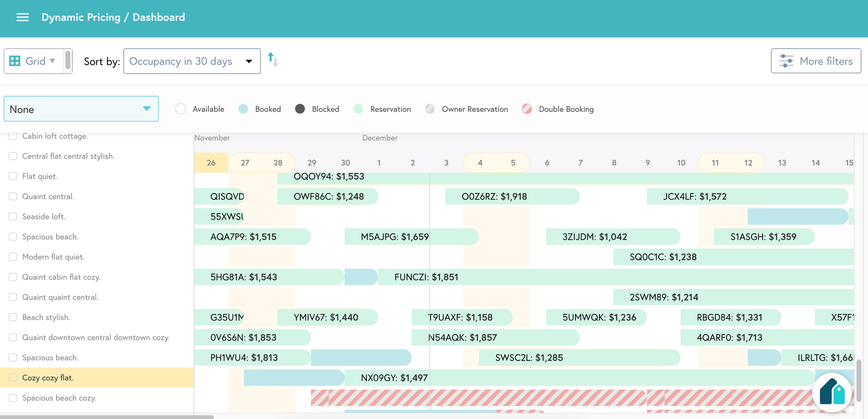Viewport: 868px width, 419px height.
Task: Click the More filters sliders icon
Action: click(x=786, y=61)
